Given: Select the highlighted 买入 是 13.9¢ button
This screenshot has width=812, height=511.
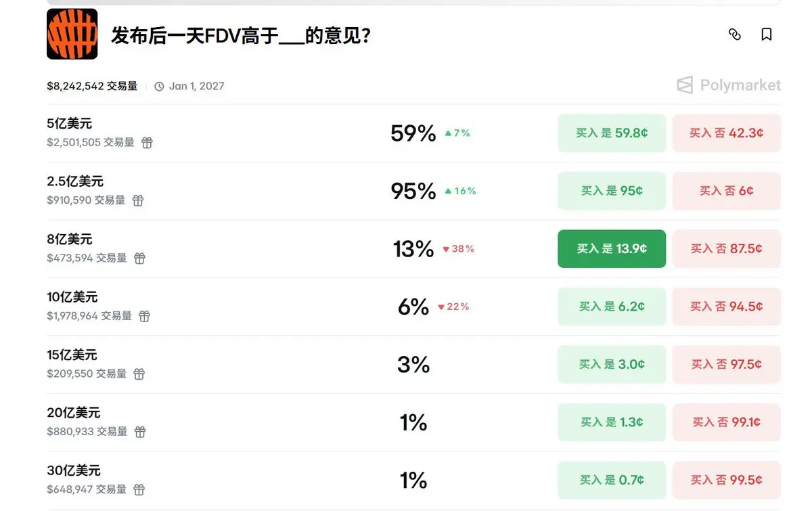Looking at the screenshot, I should (x=611, y=249).
